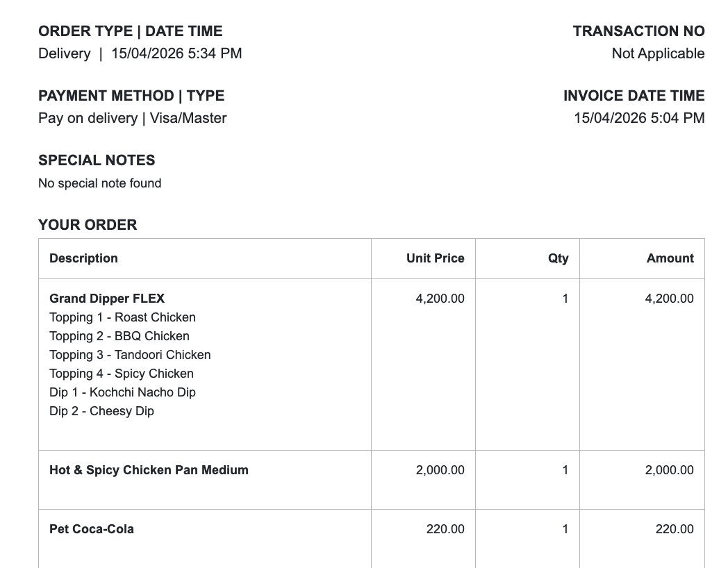The height and width of the screenshot is (568, 728).
Task: Select the Grand Dipper FLEX item name
Action: (107, 299)
